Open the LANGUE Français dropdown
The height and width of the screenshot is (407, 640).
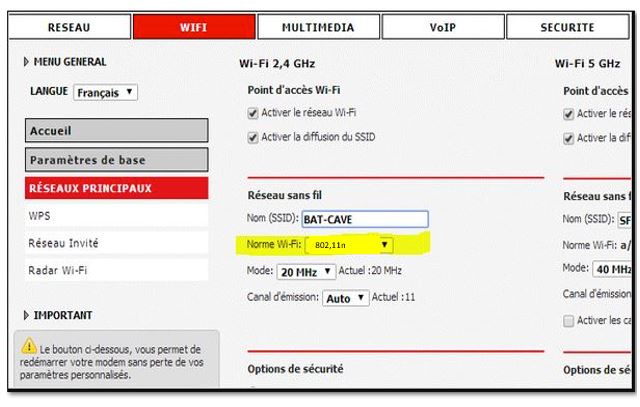pyautogui.click(x=106, y=92)
